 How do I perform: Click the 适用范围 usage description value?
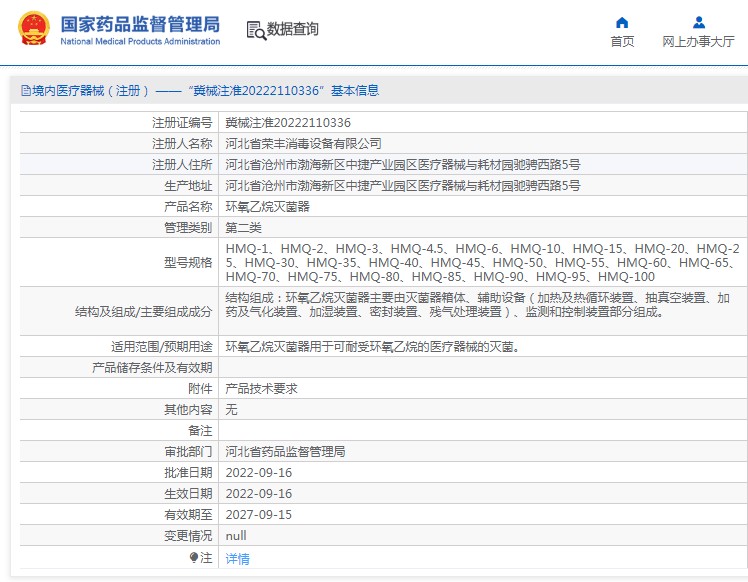click(x=373, y=347)
